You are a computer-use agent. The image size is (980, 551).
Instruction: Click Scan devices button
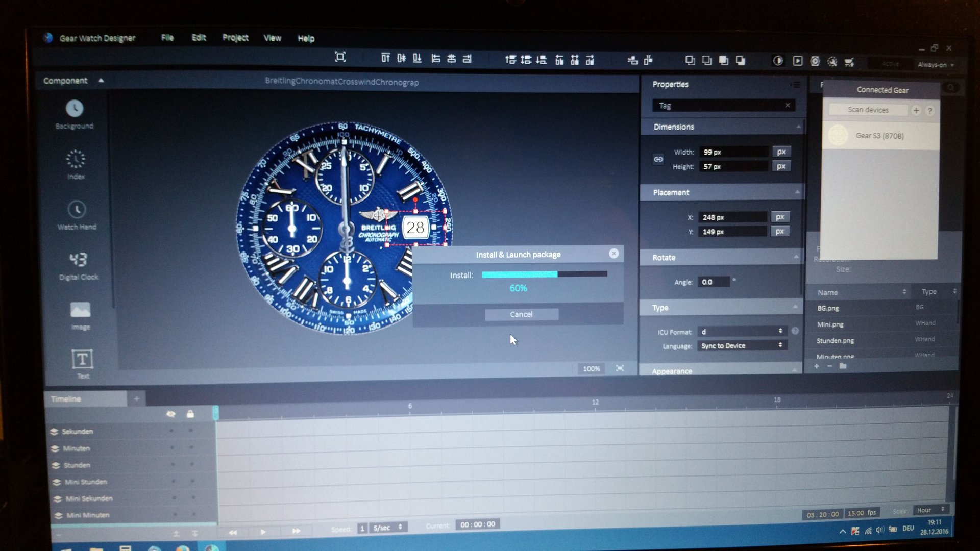click(868, 110)
